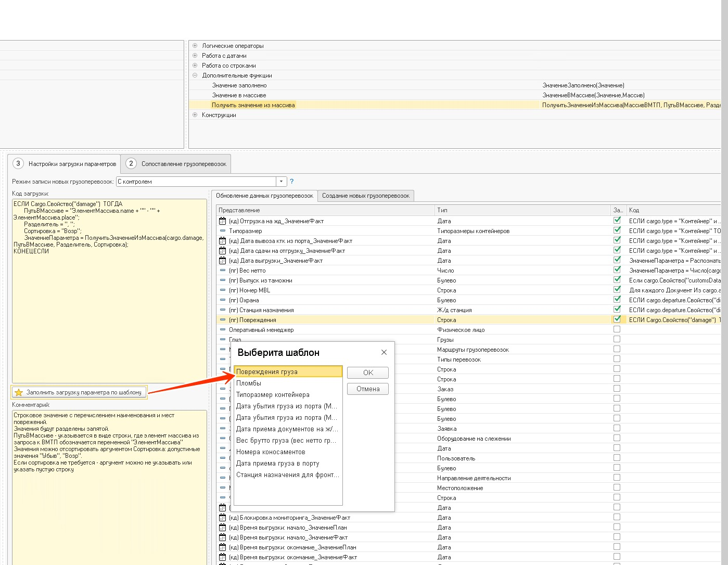
Task: Sort by the 'Тип' column header
Action: point(523,210)
